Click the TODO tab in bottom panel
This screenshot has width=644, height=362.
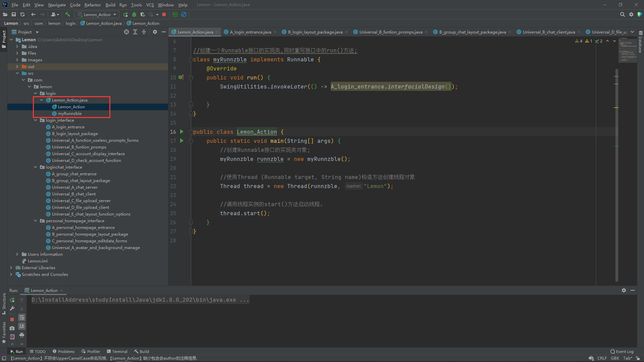pyautogui.click(x=41, y=351)
